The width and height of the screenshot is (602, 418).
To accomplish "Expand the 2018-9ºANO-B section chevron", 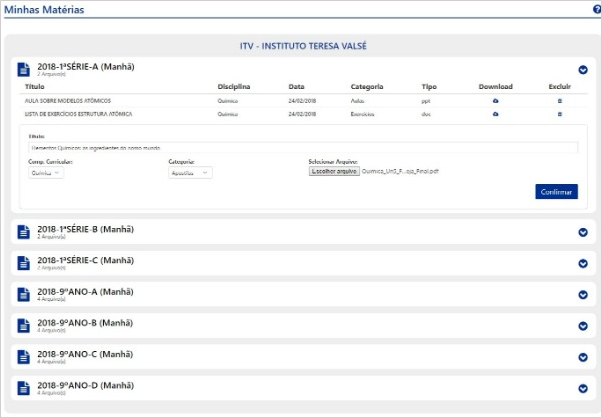I will (583, 326).
